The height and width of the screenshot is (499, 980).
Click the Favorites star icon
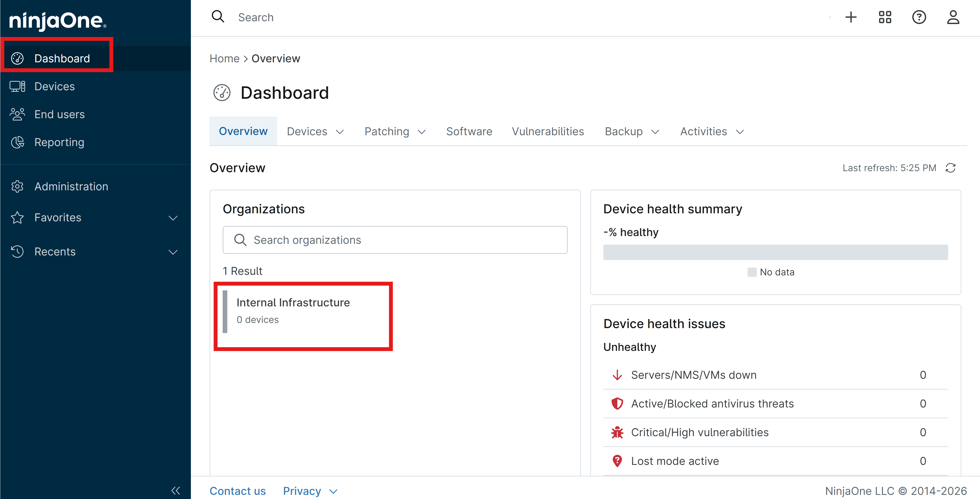point(17,217)
